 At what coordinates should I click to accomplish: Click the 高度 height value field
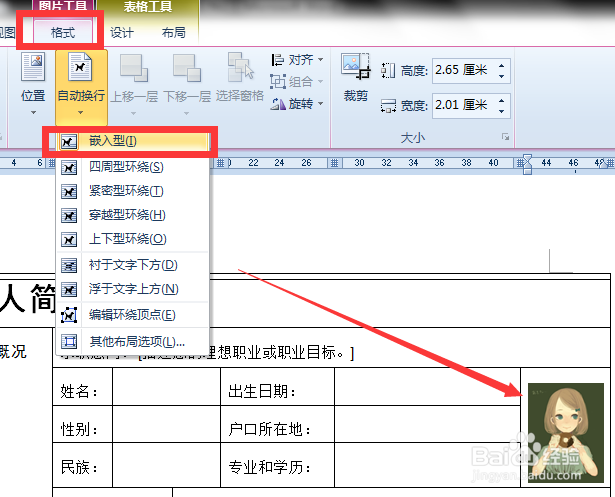pyautogui.click(x=464, y=71)
